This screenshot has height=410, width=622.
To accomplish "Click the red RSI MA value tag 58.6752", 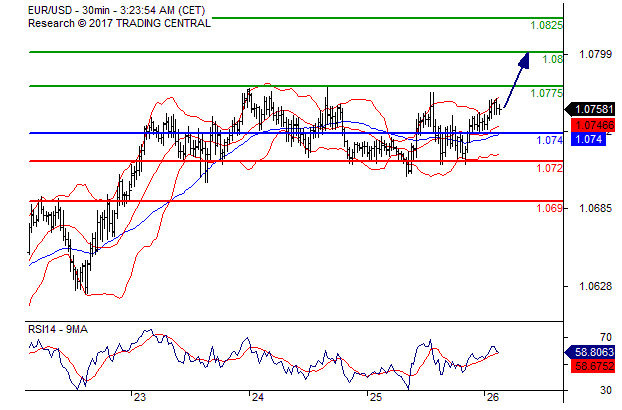I will pos(593,366).
